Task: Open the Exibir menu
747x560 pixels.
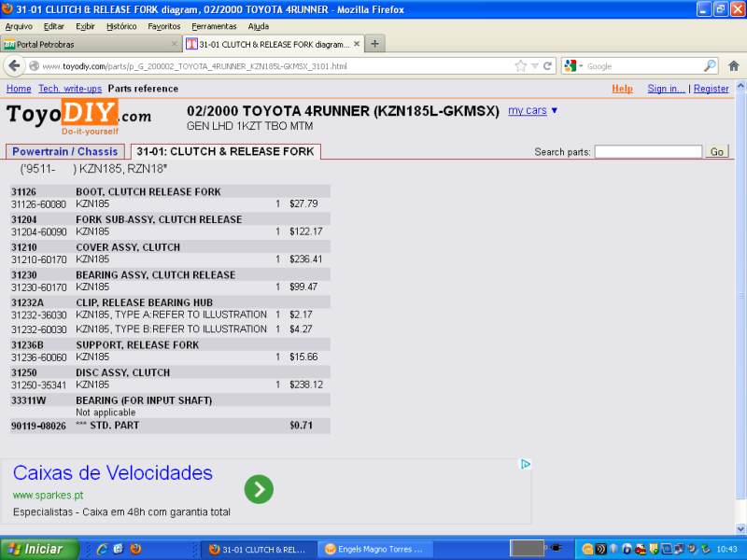Action: [85, 26]
